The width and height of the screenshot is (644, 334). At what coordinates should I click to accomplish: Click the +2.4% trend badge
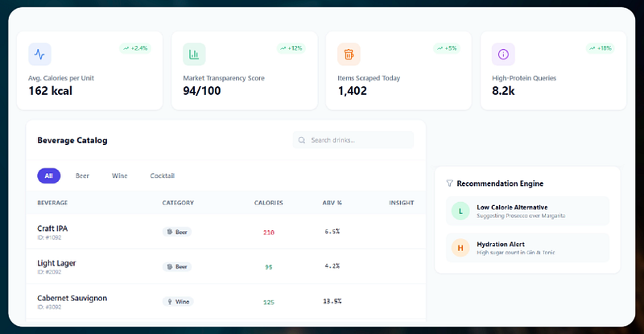[135, 48]
